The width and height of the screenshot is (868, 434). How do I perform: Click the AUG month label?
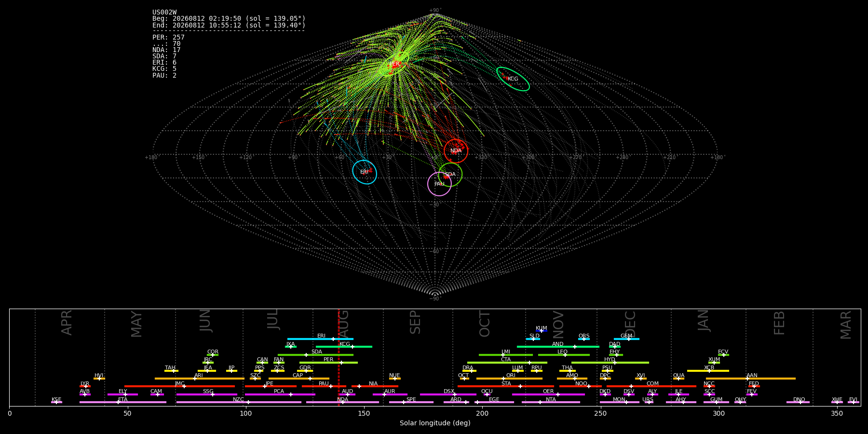[343, 324]
